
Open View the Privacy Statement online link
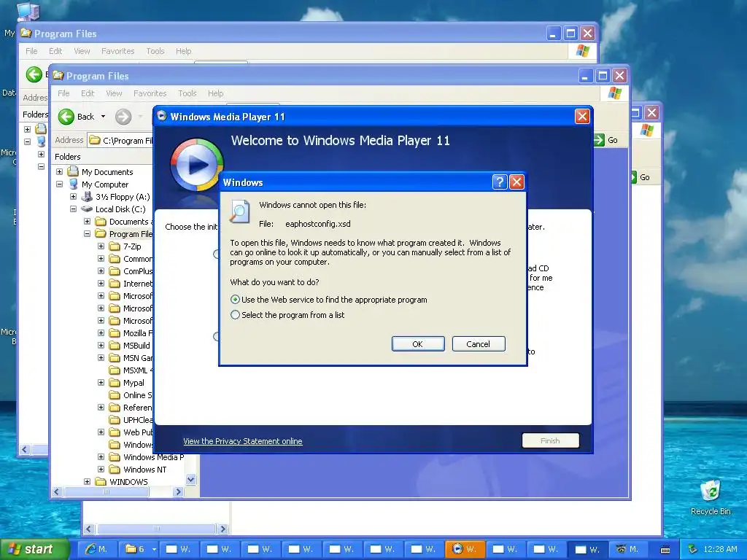pyautogui.click(x=242, y=441)
